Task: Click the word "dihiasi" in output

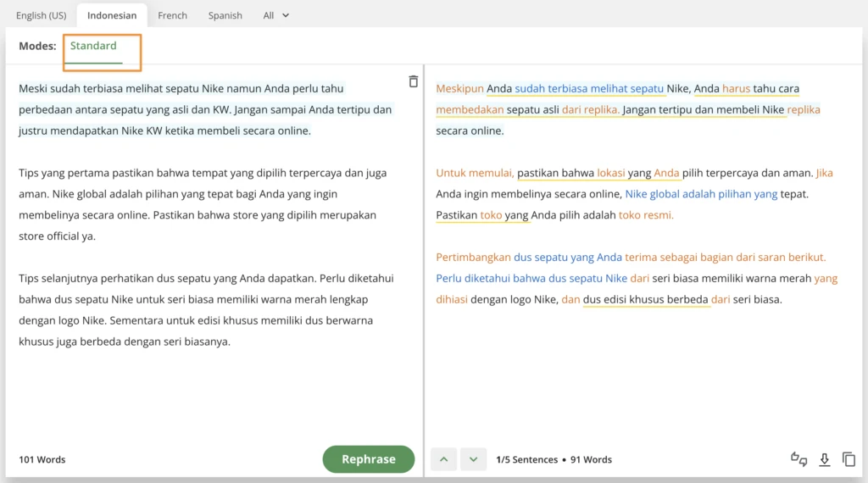Action: [452, 299]
